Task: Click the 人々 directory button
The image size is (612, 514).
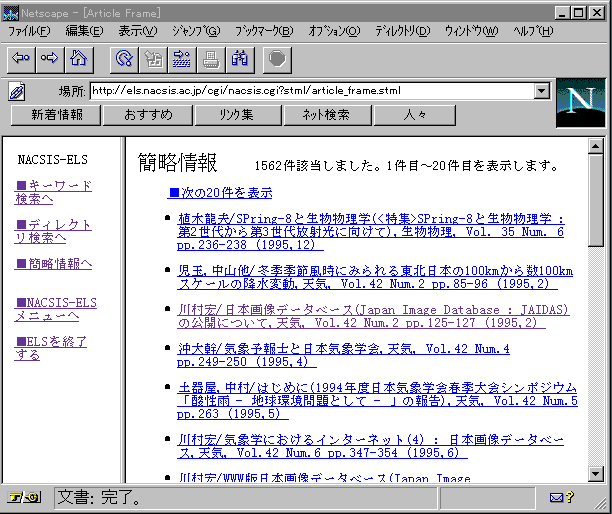Action: [x=415, y=115]
